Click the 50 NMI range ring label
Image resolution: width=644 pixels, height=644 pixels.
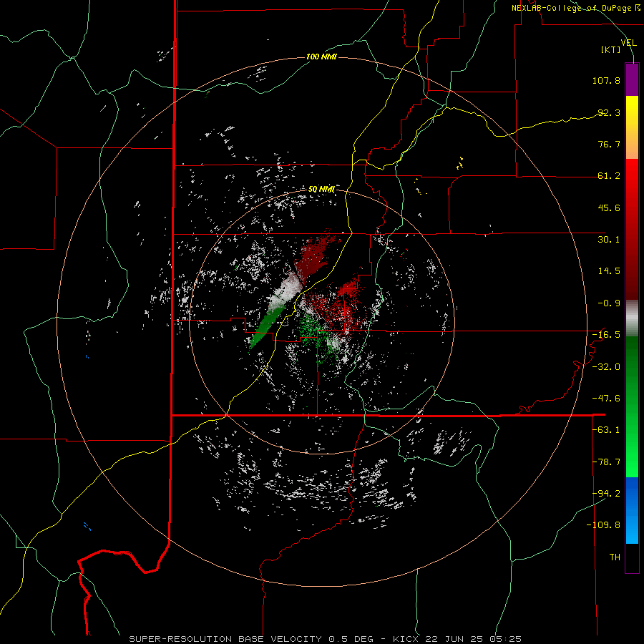tap(321, 190)
